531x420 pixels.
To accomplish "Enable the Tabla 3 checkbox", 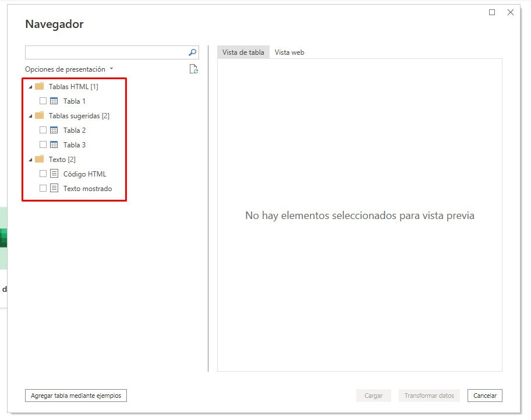I will point(43,144).
